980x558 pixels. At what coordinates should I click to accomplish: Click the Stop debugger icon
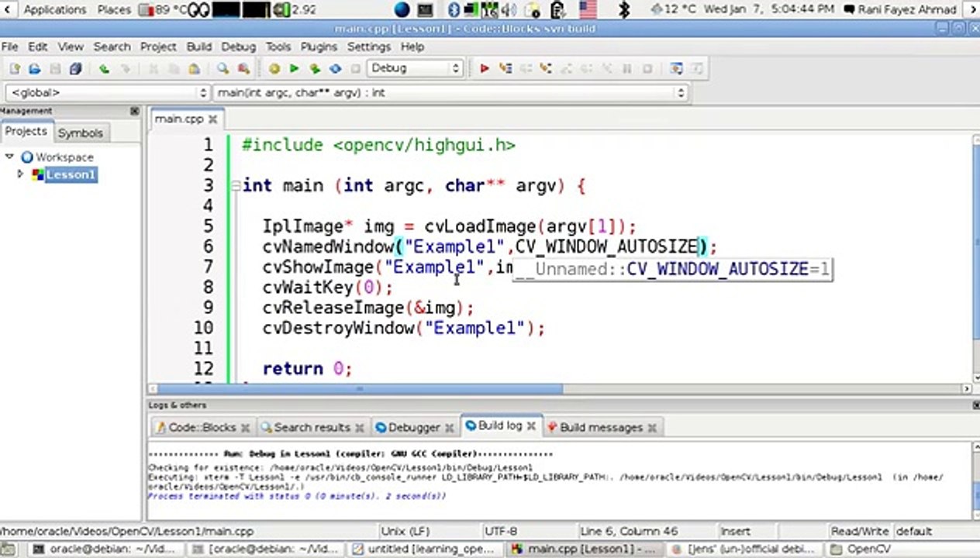click(x=647, y=69)
